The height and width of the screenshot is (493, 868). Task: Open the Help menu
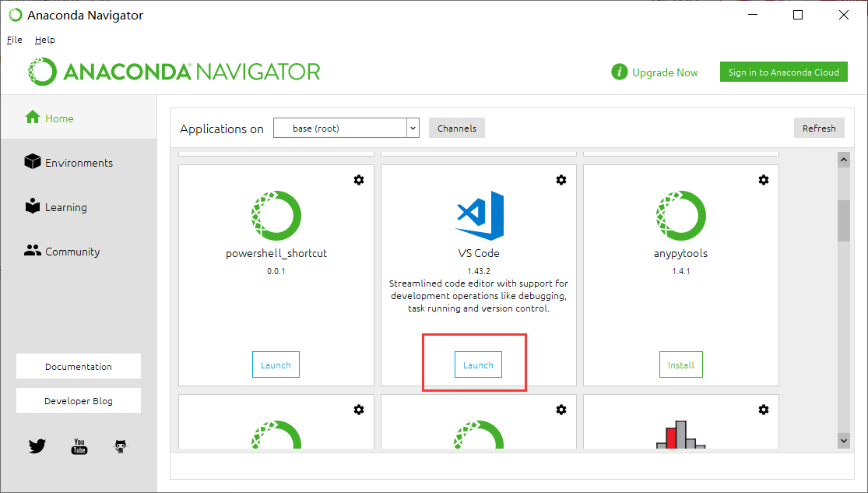44,39
